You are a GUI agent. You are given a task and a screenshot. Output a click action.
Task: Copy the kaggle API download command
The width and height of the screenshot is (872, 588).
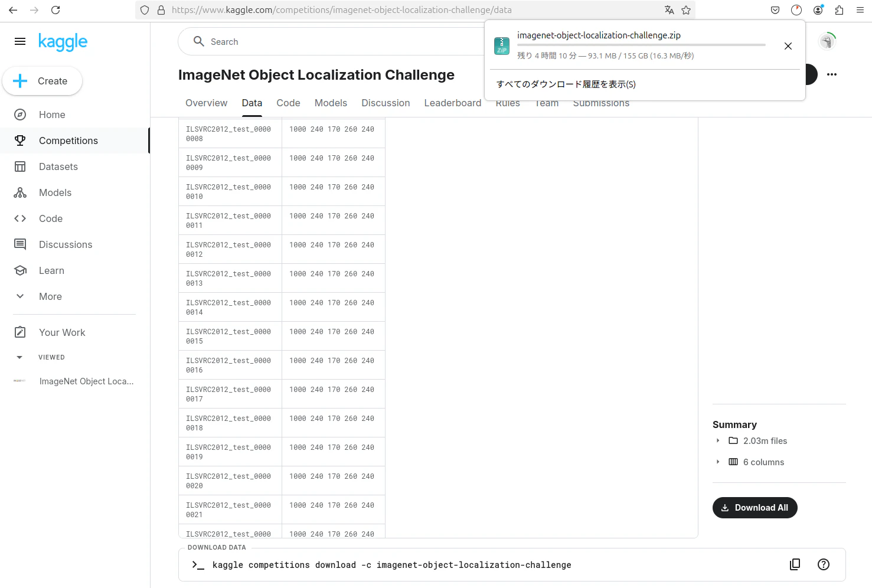(795, 564)
